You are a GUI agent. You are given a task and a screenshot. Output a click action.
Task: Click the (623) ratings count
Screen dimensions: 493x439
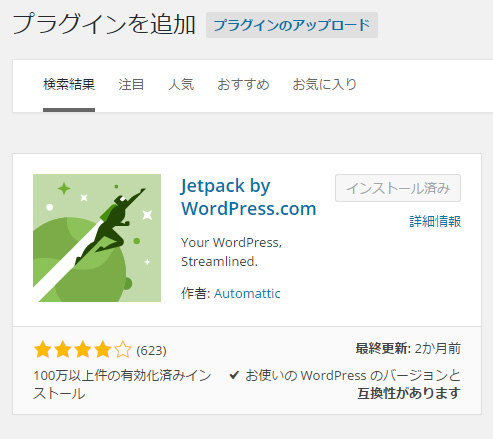151,350
